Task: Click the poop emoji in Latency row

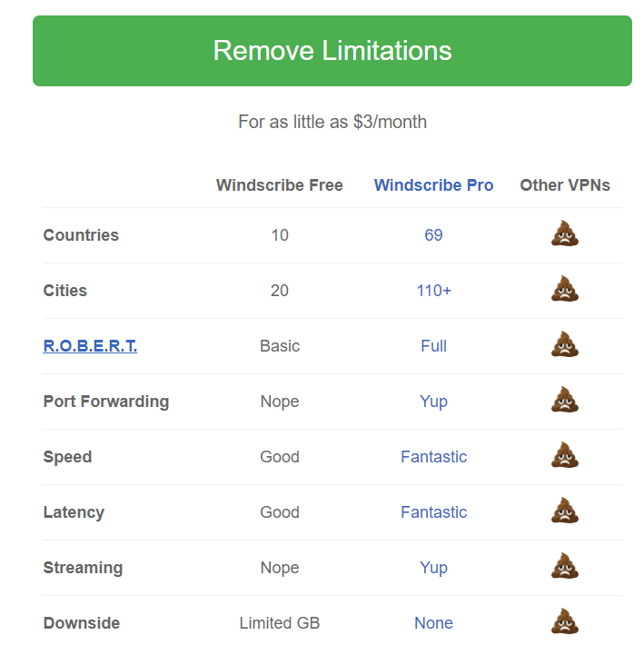Action: click(x=565, y=511)
